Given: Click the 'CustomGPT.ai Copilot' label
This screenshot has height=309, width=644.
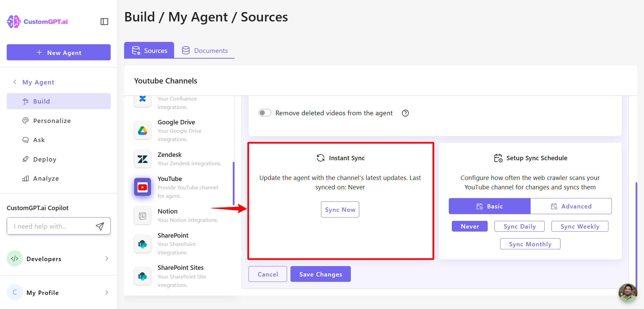Looking at the screenshot, I should click(38, 208).
